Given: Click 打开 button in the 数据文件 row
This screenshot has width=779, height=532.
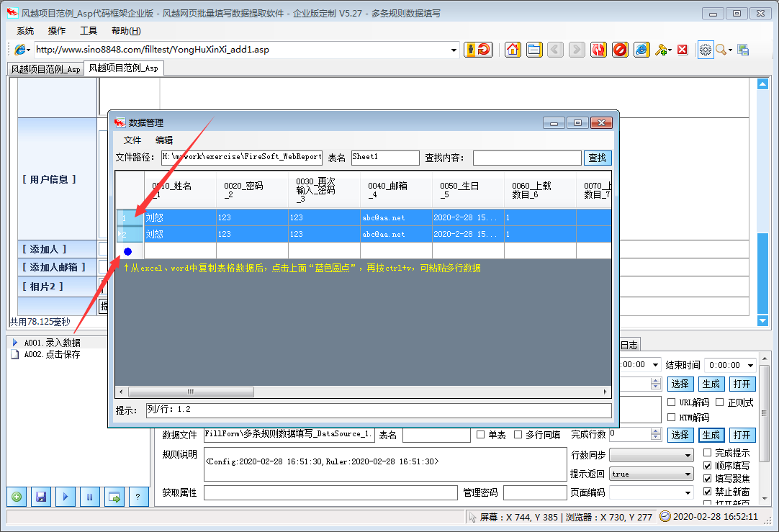Looking at the screenshot, I should coord(742,435).
